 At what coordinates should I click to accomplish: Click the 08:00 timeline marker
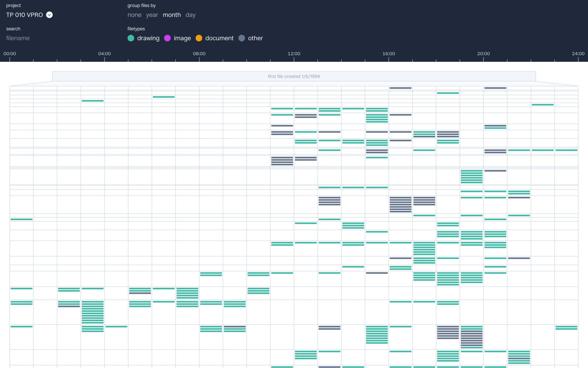point(199,54)
